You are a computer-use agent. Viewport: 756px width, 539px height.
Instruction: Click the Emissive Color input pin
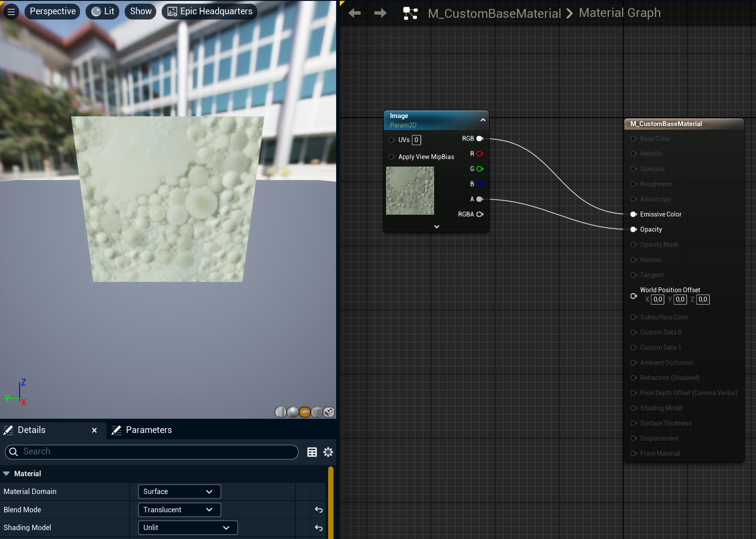(634, 214)
